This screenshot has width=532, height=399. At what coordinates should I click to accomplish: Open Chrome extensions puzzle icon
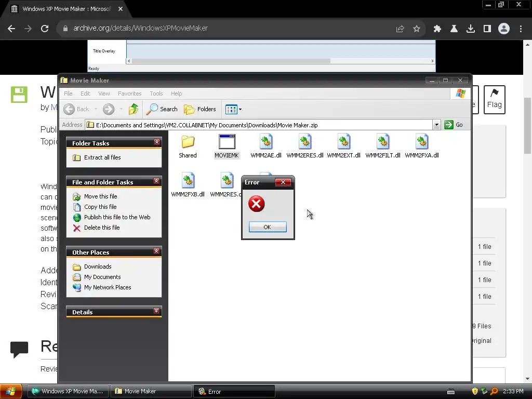[437, 29]
